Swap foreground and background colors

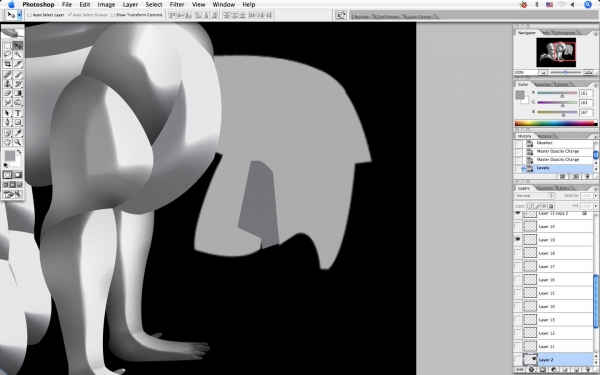tap(19, 152)
